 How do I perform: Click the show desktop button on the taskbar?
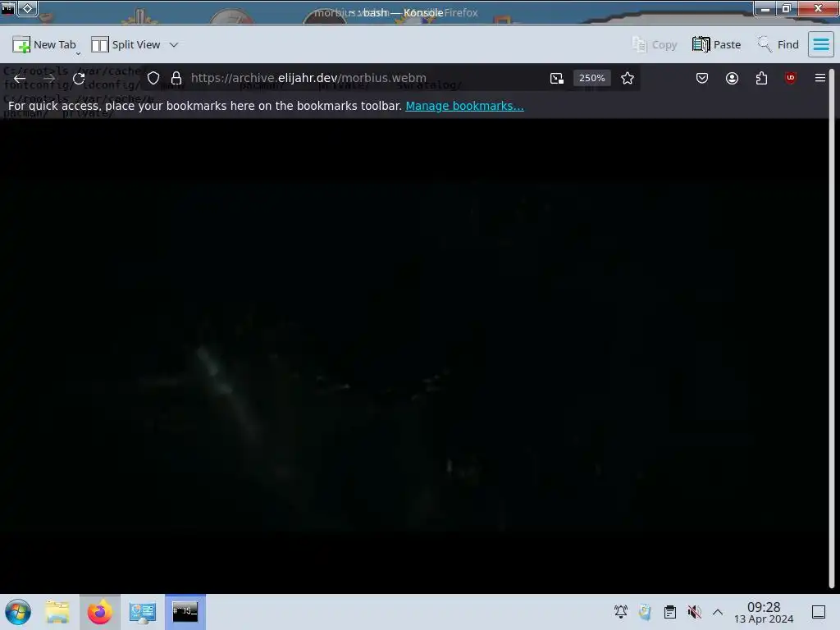[x=819, y=612]
